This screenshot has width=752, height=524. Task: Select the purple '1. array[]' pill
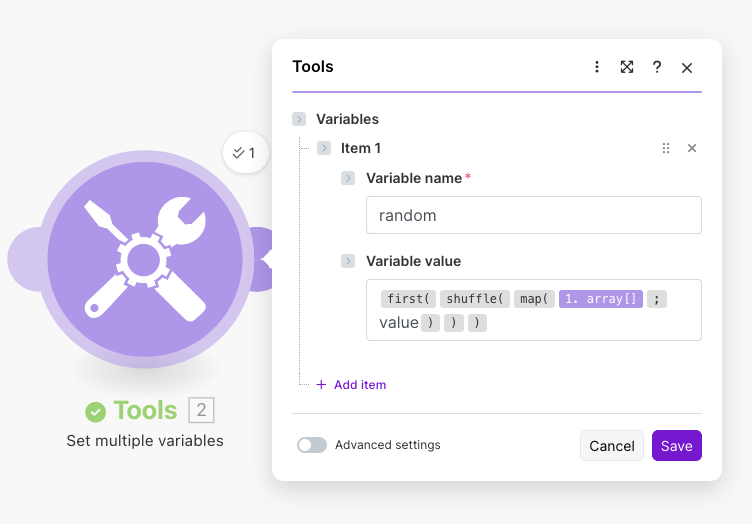tap(601, 299)
